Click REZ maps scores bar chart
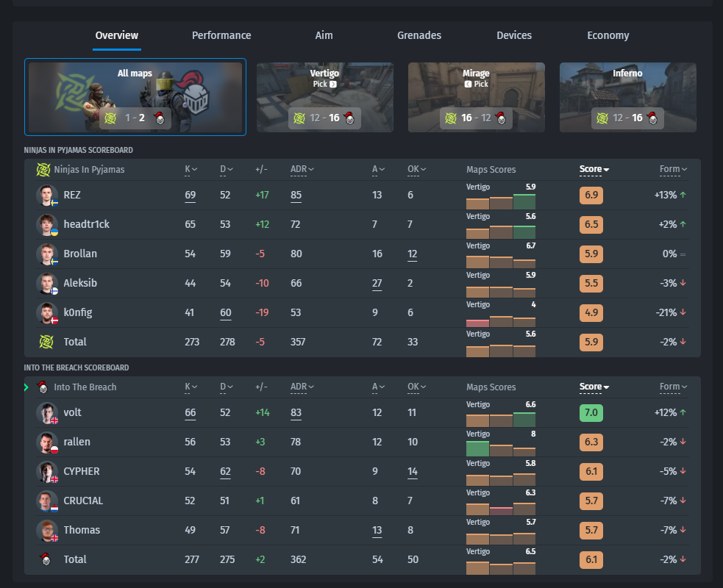 click(501, 201)
